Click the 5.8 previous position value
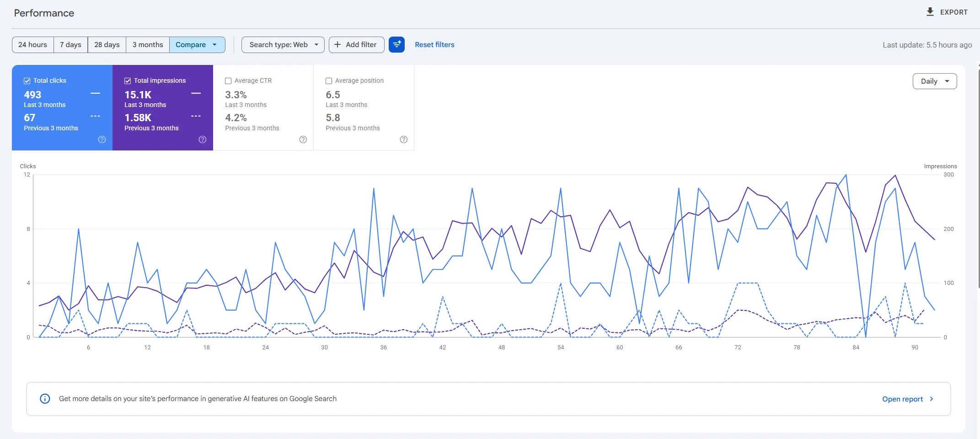 tap(333, 118)
